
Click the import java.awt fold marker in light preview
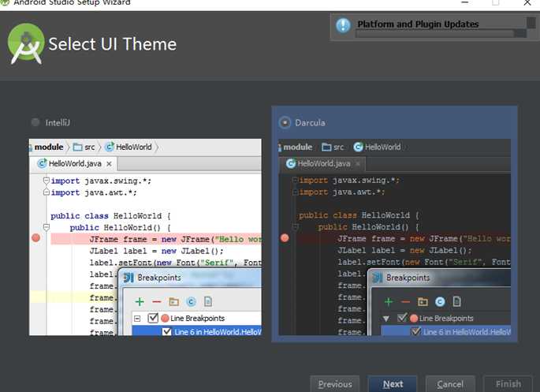(47, 192)
